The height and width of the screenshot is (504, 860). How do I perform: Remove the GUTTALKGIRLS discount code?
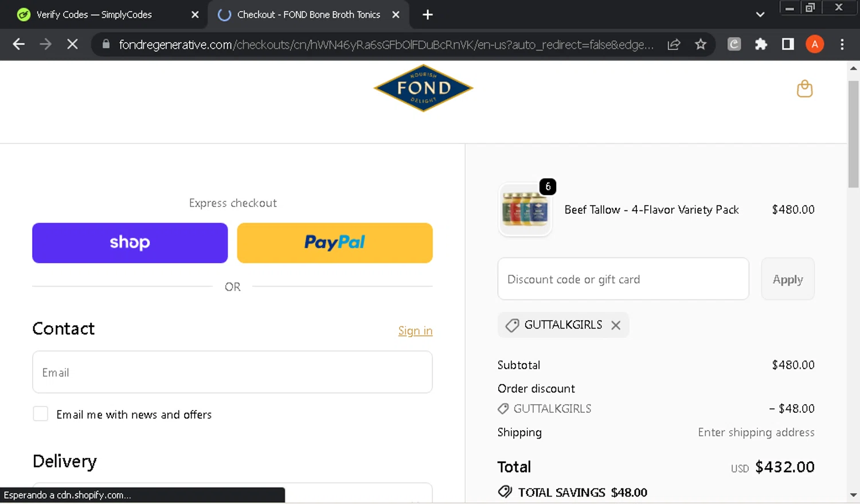(x=616, y=325)
